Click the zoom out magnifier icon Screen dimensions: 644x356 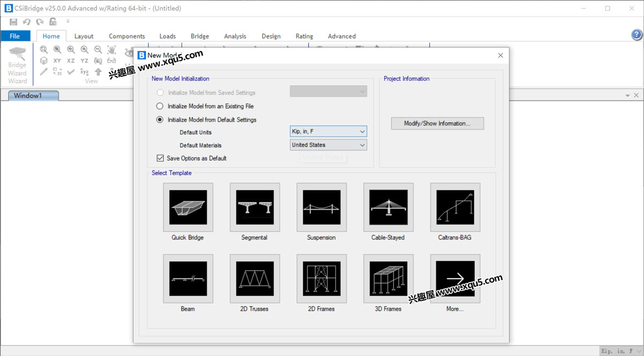[98, 50]
